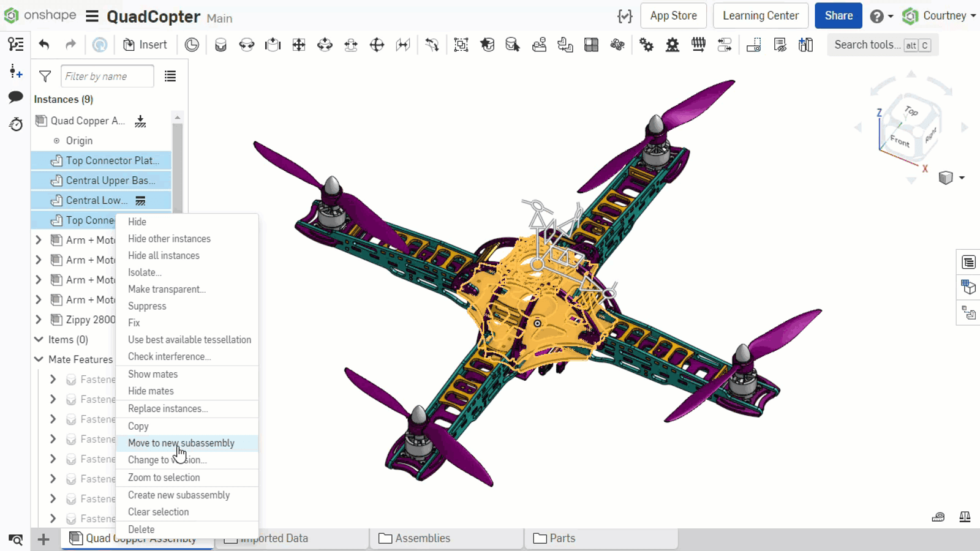Viewport: 980px width, 551px height.
Task: Open the FeatureScript notices icon in the header
Action: point(624,17)
